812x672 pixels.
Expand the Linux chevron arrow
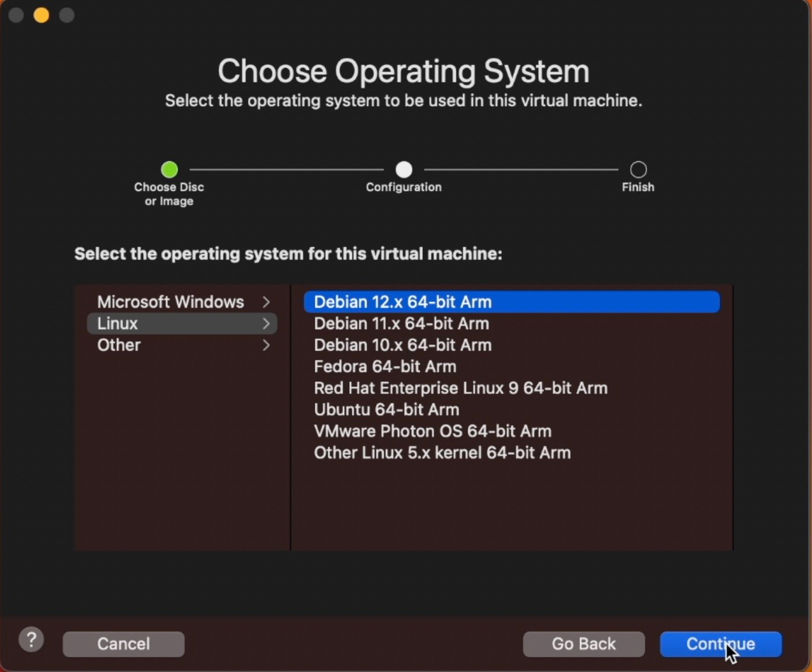pos(266,323)
